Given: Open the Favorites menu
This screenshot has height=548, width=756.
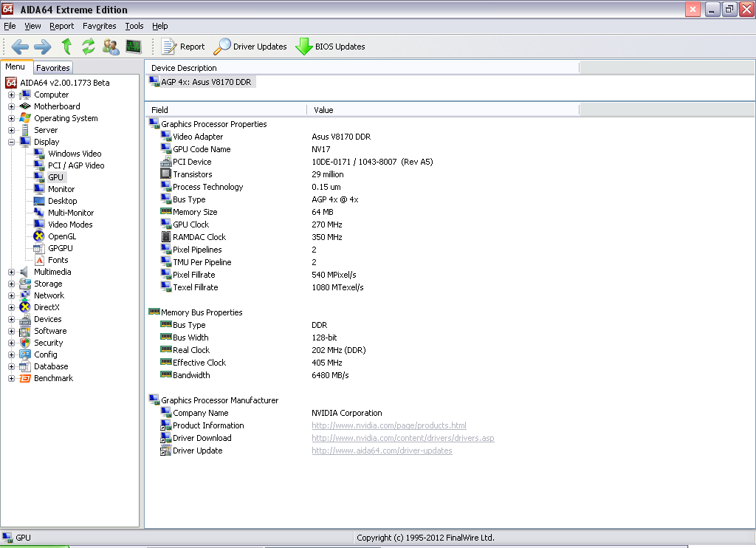Looking at the screenshot, I should pyautogui.click(x=100, y=26).
